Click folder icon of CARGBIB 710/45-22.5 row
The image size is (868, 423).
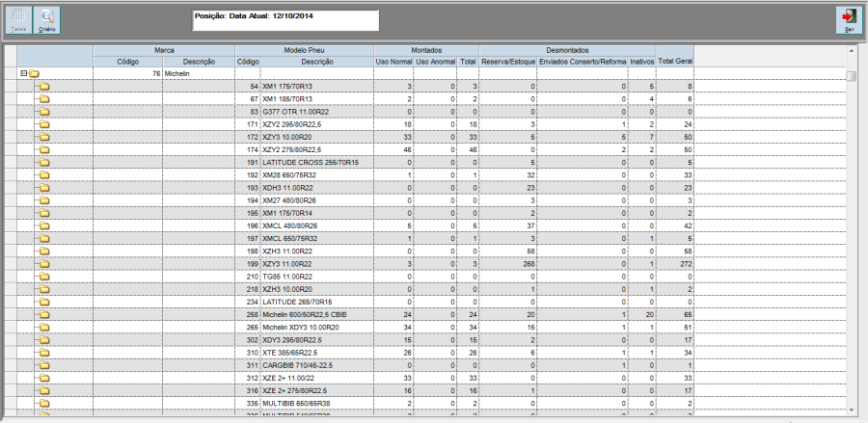[x=44, y=365]
